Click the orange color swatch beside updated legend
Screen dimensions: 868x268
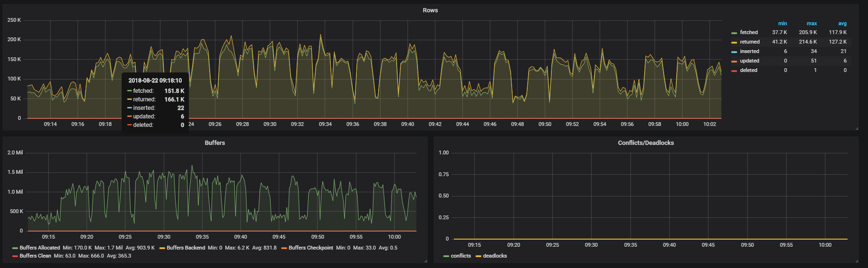tap(734, 62)
